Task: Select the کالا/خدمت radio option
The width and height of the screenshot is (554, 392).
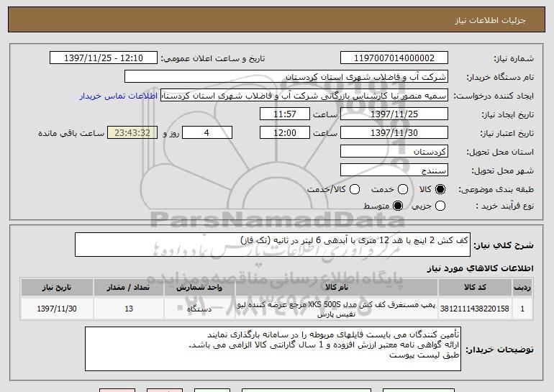Action: pos(355,190)
